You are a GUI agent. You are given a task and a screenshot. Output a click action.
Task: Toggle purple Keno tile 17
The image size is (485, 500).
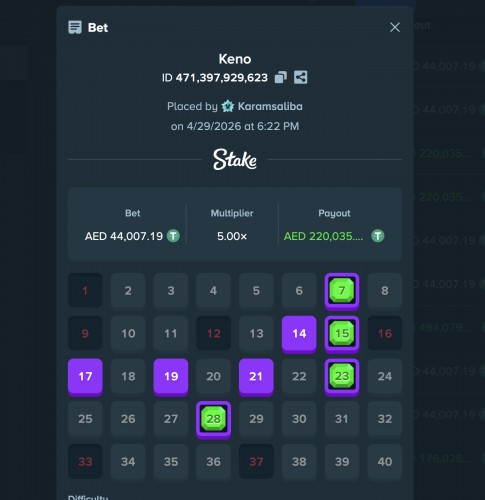85,377
